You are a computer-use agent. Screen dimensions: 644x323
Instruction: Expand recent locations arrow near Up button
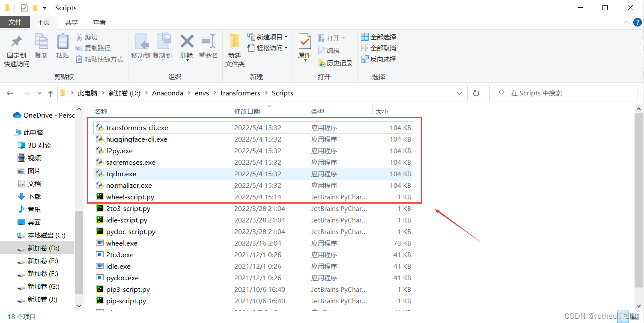[39, 93]
